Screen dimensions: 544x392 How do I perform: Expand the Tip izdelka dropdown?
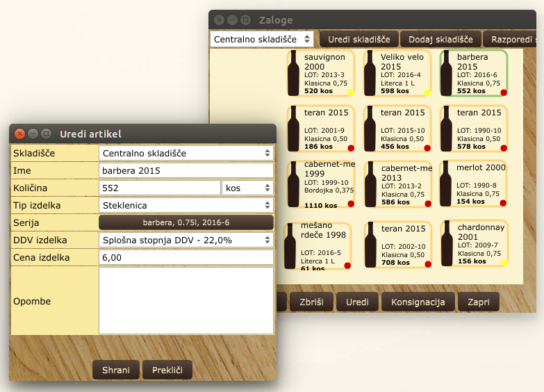186,205
